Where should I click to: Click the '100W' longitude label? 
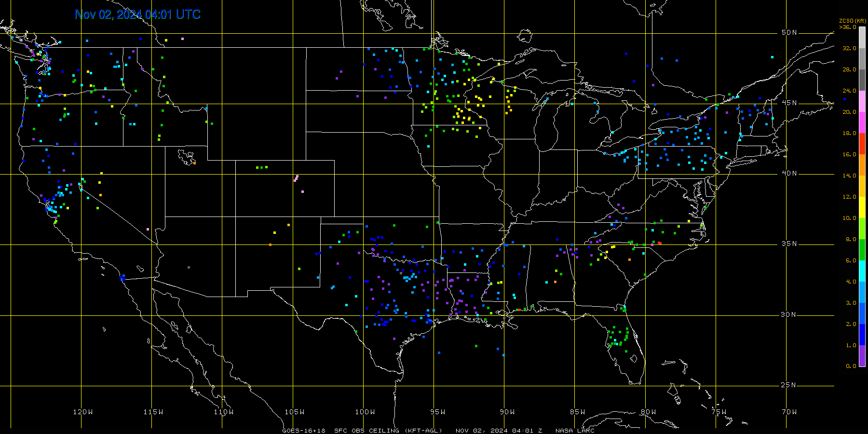click(365, 412)
